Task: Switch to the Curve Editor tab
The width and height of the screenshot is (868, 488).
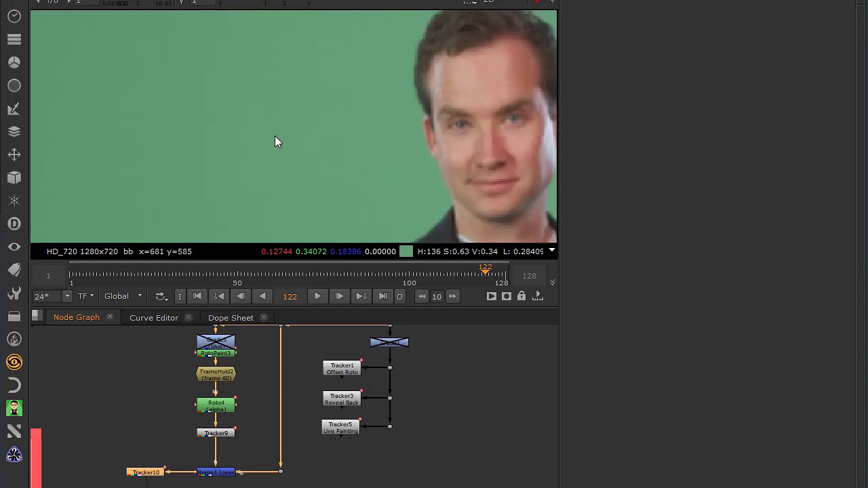Action: [154, 317]
